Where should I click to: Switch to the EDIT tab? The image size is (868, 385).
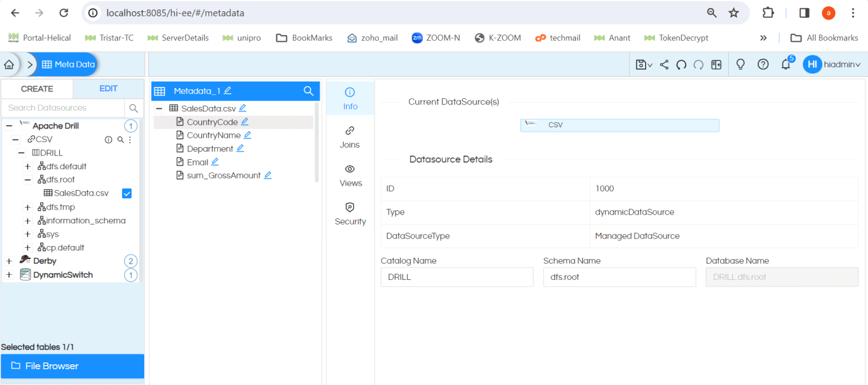(x=108, y=89)
